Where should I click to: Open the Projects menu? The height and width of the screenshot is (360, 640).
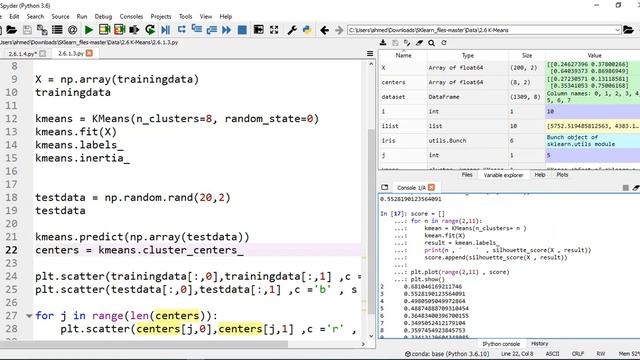pyautogui.click(x=161, y=16)
